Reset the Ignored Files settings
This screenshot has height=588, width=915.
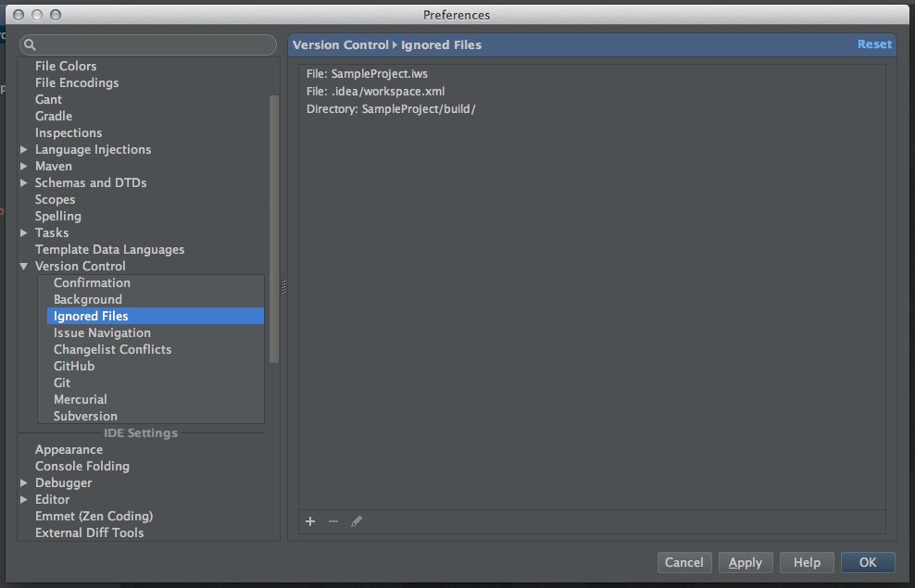(874, 44)
